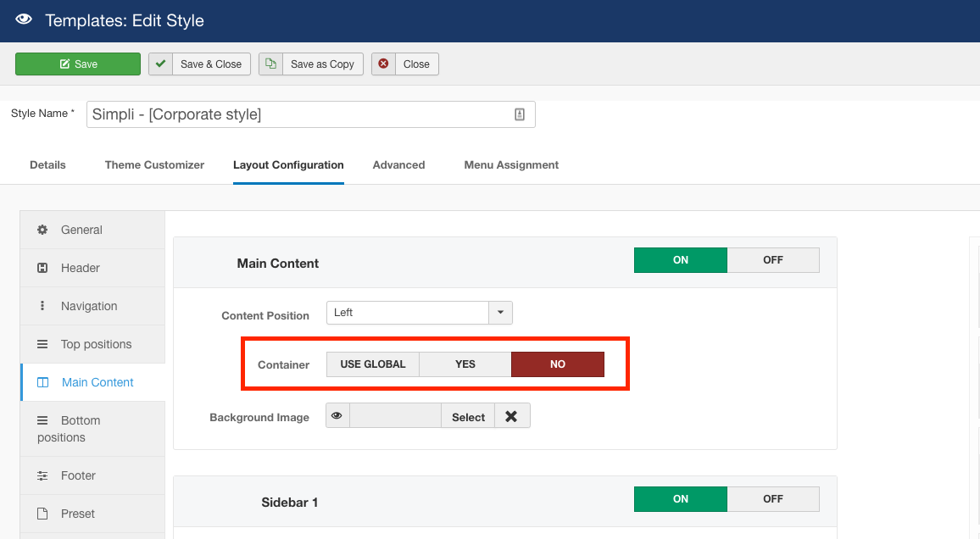Turn Main Content OFF

point(772,260)
